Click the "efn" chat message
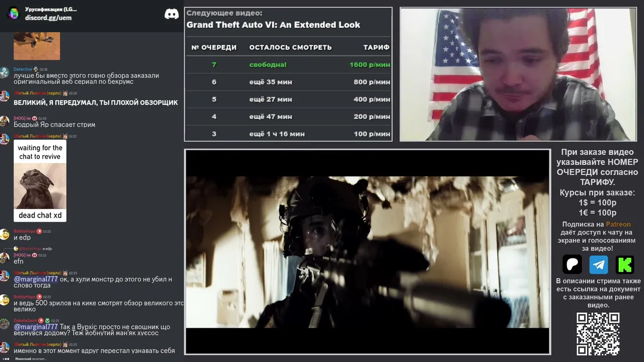The image size is (644, 362). [x=19, y=261]
